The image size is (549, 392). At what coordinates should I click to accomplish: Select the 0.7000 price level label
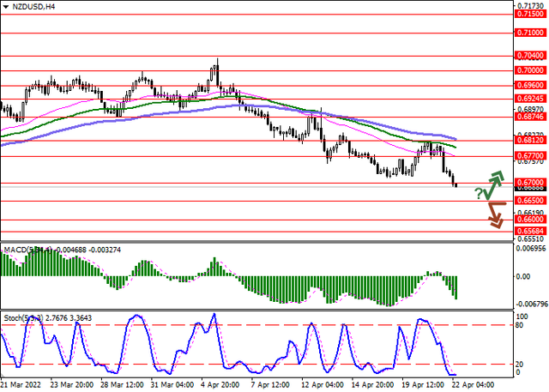tap(528, 69)
